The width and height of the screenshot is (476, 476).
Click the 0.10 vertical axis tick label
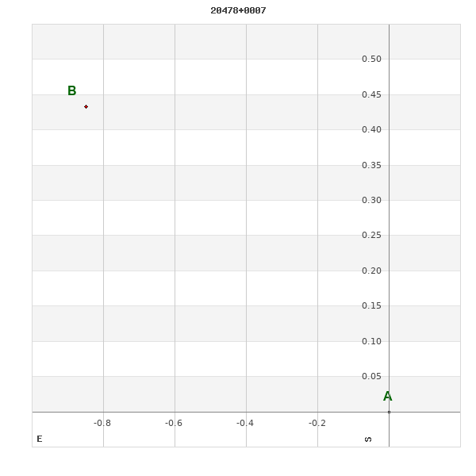tap(371, 342)
